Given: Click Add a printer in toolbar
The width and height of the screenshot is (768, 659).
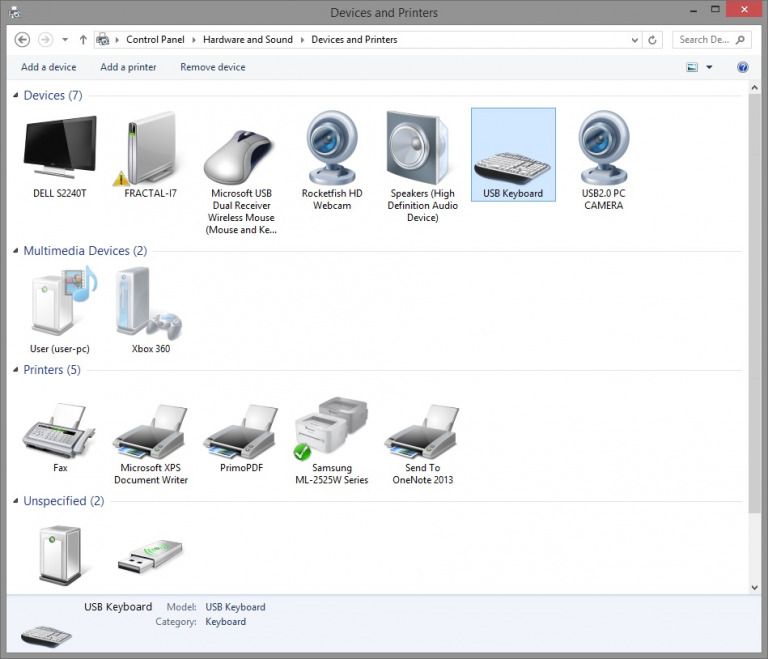Looking at the screenshot, I should (128, 67).
